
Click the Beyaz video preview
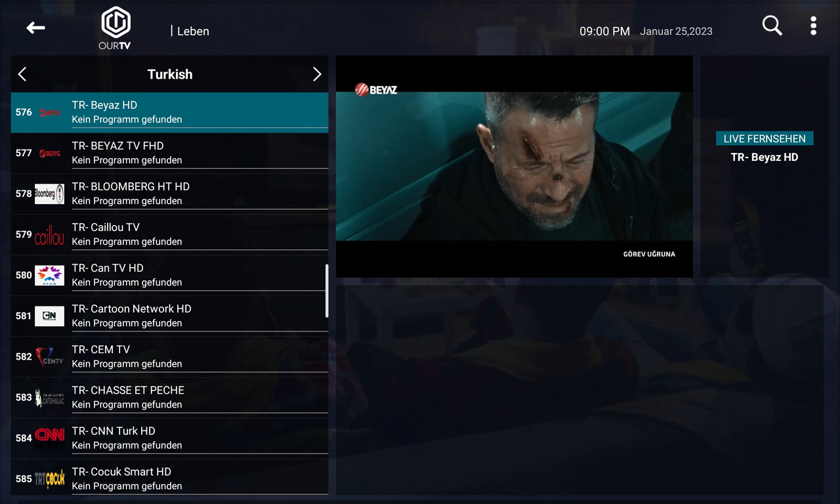pyautogui.click(x=514, y=167)
